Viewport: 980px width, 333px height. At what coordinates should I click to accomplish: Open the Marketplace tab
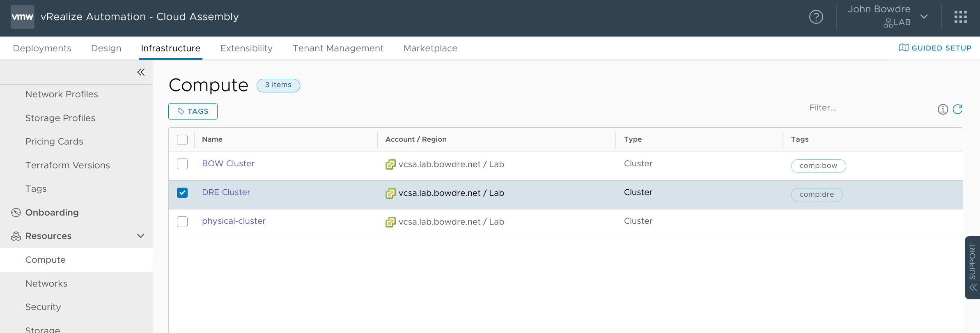pos(430,48)
